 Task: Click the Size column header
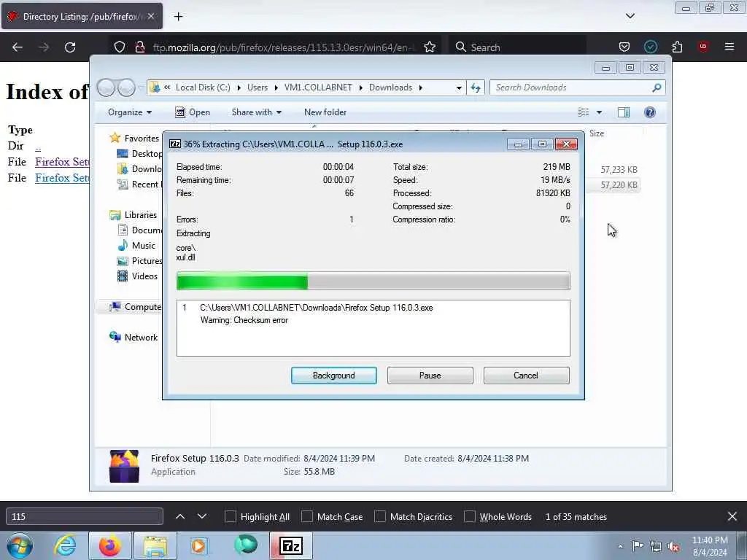597,134
